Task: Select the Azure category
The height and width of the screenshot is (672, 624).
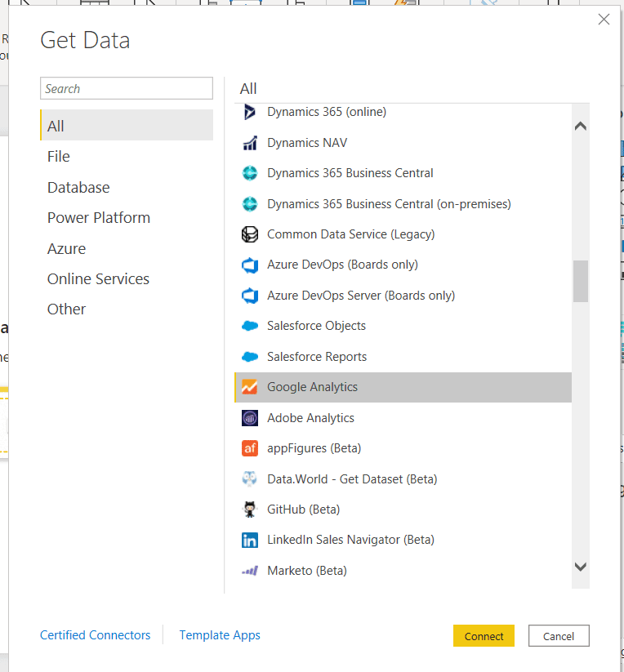Action: click(x=66, y=248)
